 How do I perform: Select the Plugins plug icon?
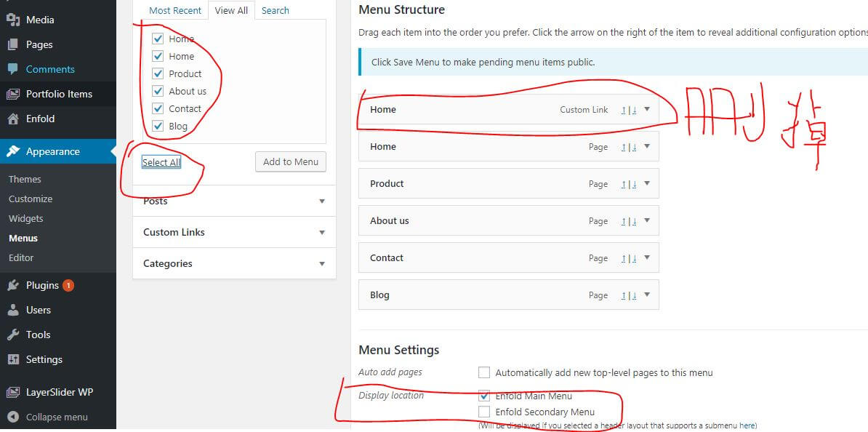tap(13, 285)
